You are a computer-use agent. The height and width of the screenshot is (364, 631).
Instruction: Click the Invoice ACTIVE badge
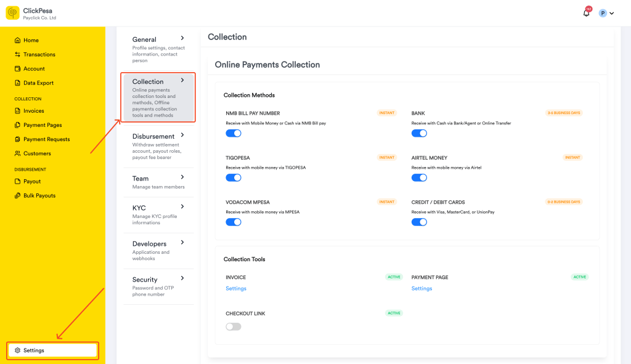click(394, 277)
